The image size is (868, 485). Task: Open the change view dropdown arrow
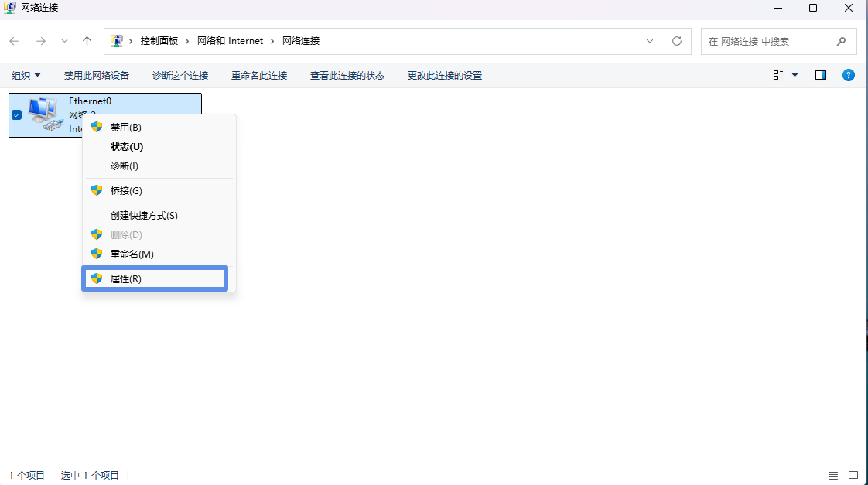[x=795, y=75]
